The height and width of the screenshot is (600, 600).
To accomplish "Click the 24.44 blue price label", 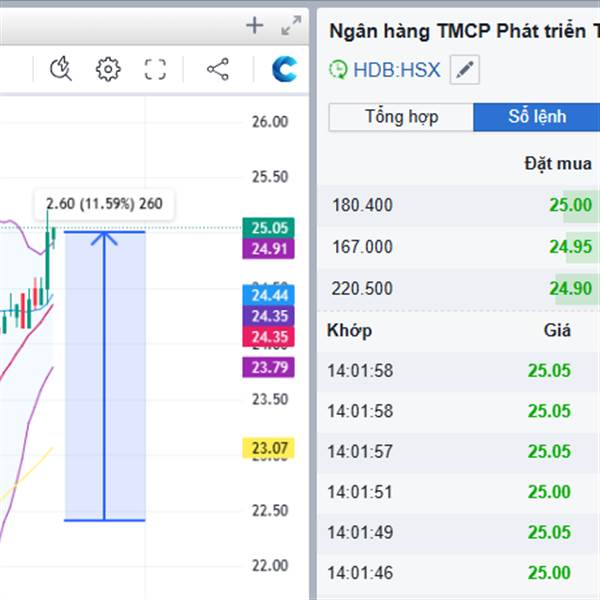I will click(269, 295).
